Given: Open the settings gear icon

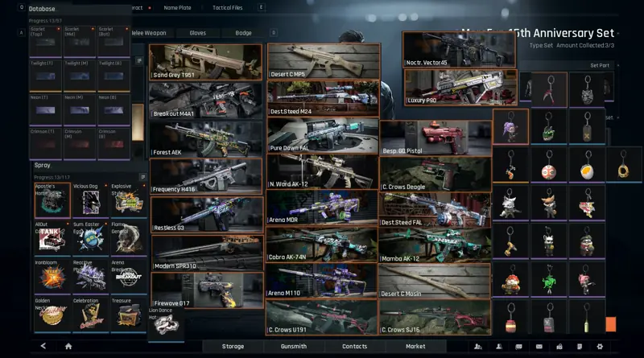Looking at the screenshot, I should tap(600, 347).
